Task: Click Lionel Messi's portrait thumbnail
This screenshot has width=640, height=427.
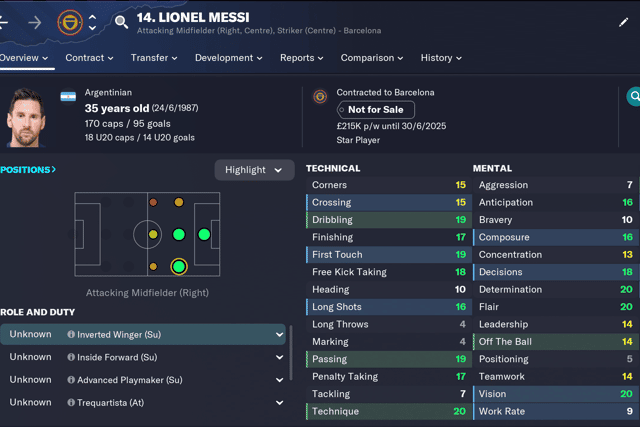Action: pyautogui.click(x=26, y=118)
